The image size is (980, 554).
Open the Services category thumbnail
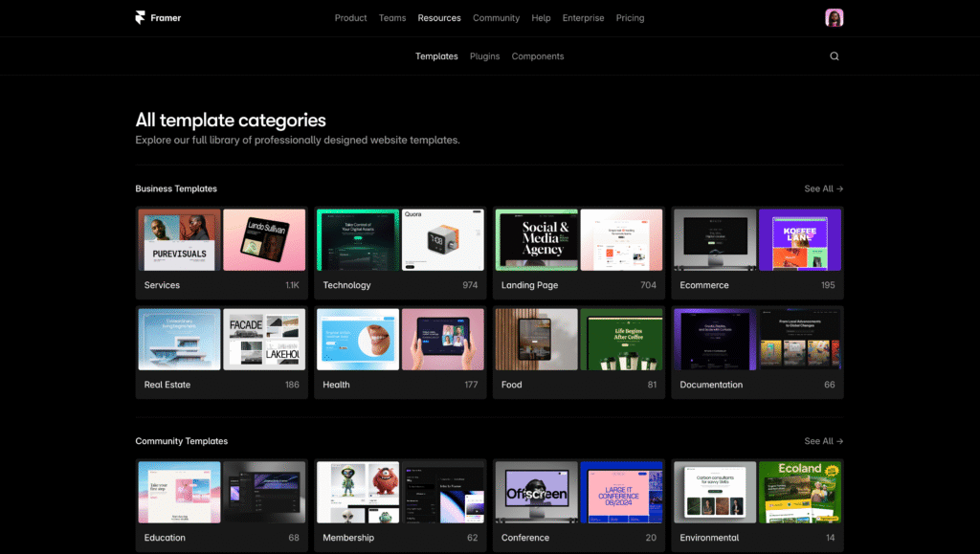[x=221, y=240]
